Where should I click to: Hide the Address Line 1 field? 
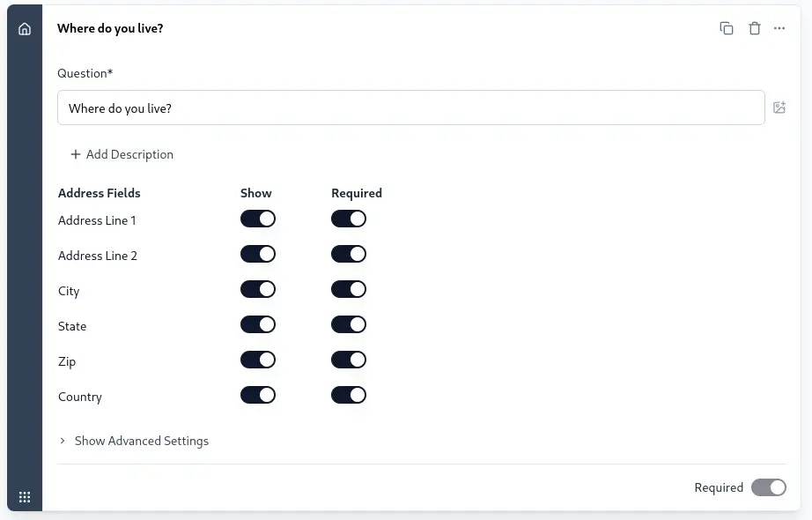point(257,219)
